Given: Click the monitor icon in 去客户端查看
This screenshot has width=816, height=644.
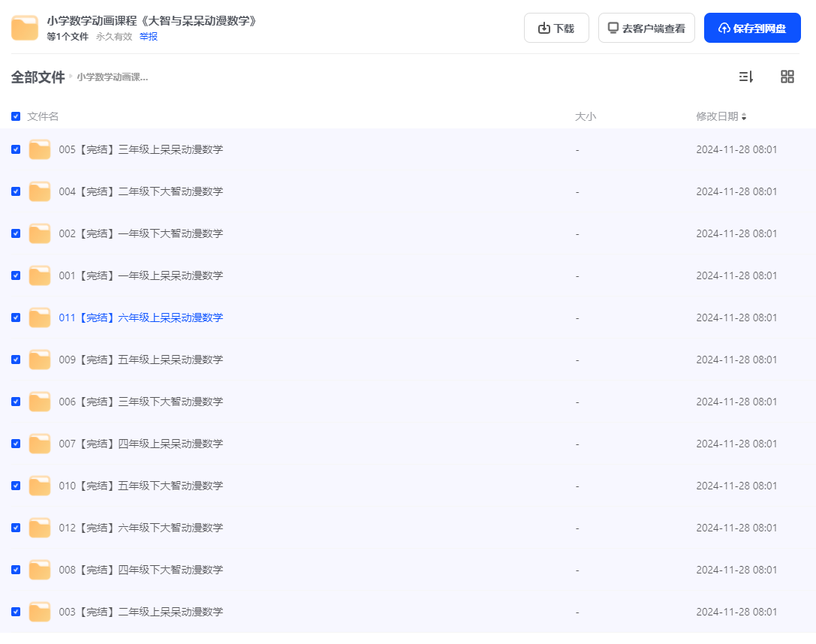Looking at the screenshot, I should (x=612, y=27).
